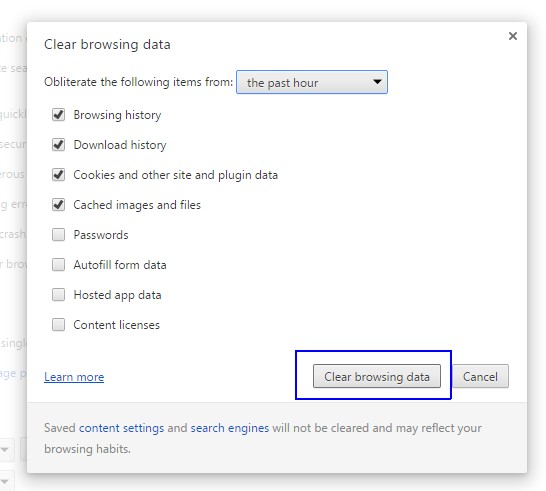Click the 'Content licenses' label text
Image resolution: width=546 pixels, height=491 pixels.
[x=117, y=325]
